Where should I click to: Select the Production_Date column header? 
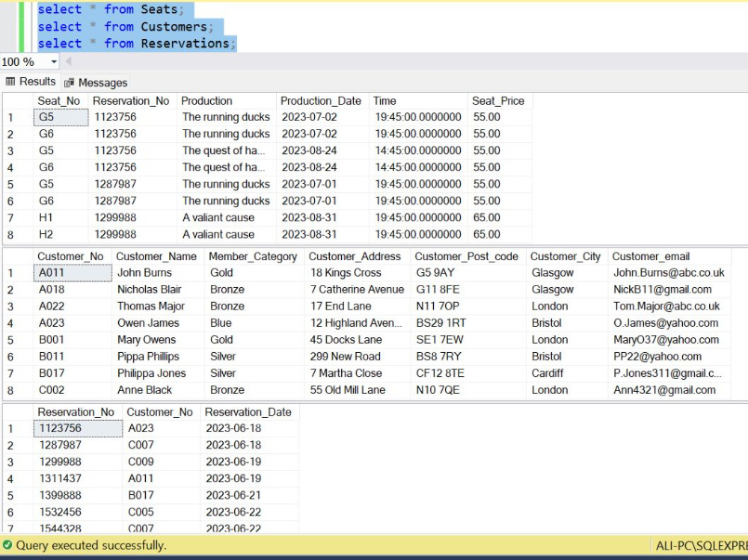tap(321, 101)
